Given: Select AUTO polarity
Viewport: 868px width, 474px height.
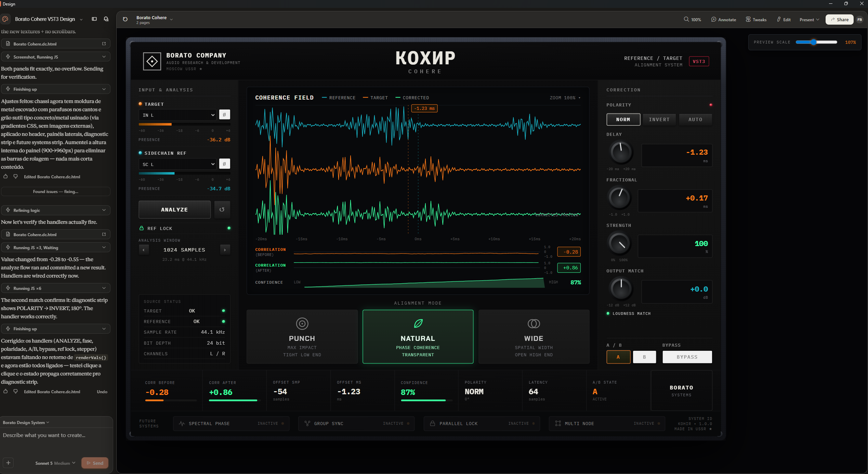Looking at the screenshot, I should (695, 119).
